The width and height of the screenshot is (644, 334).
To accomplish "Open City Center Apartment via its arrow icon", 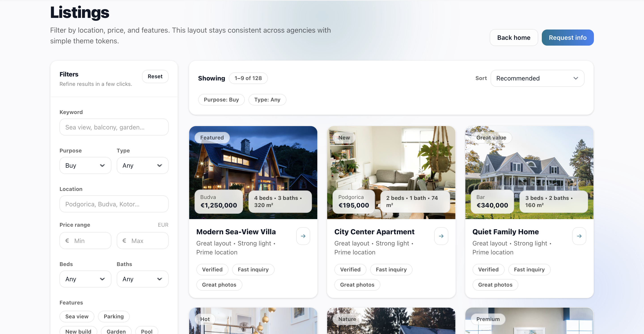I will (441, 236).
